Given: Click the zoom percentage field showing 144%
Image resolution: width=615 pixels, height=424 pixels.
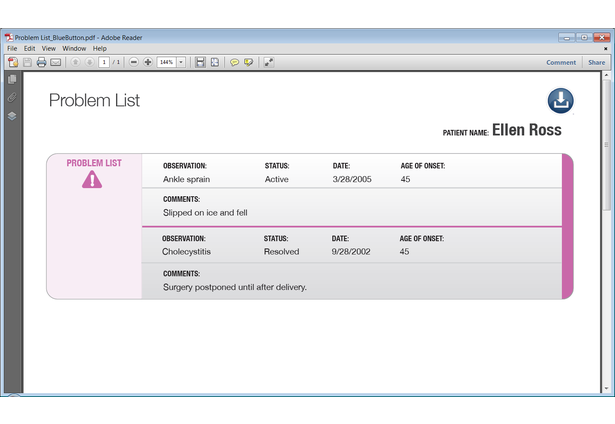Looking at the screenshot, I should (x=167, y=62).
